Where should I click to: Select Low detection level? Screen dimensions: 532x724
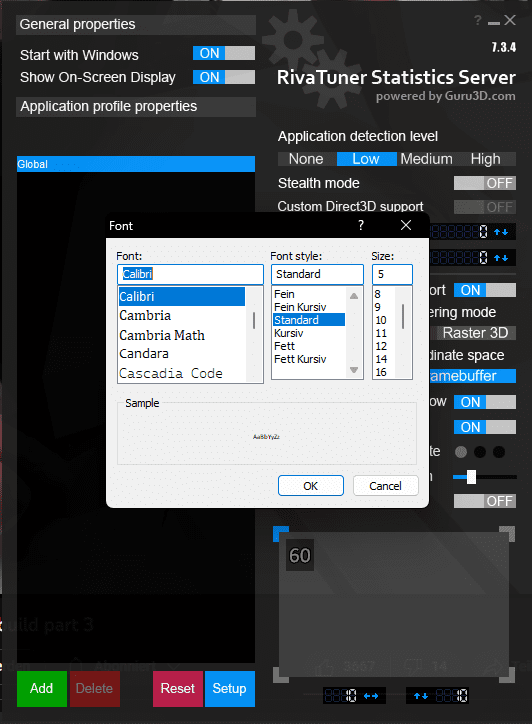pyautogui.click(x=366, y=159)
